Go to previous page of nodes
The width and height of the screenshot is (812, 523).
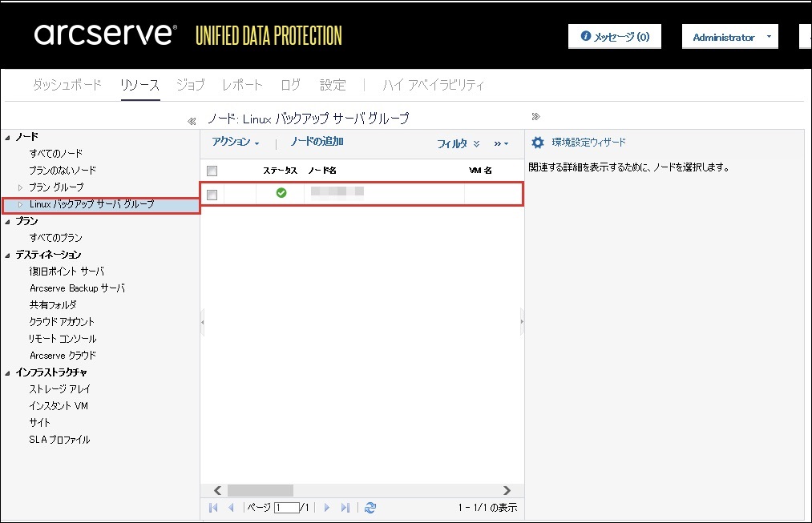231,508
